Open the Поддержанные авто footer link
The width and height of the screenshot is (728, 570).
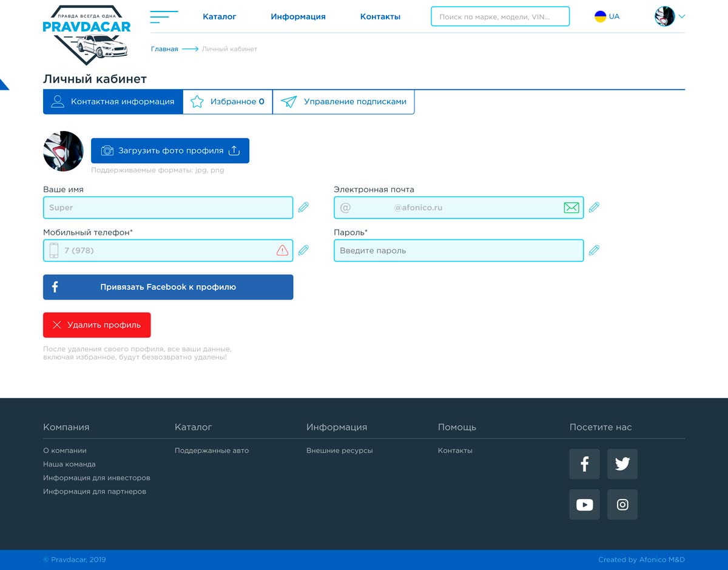click(212, 451)
